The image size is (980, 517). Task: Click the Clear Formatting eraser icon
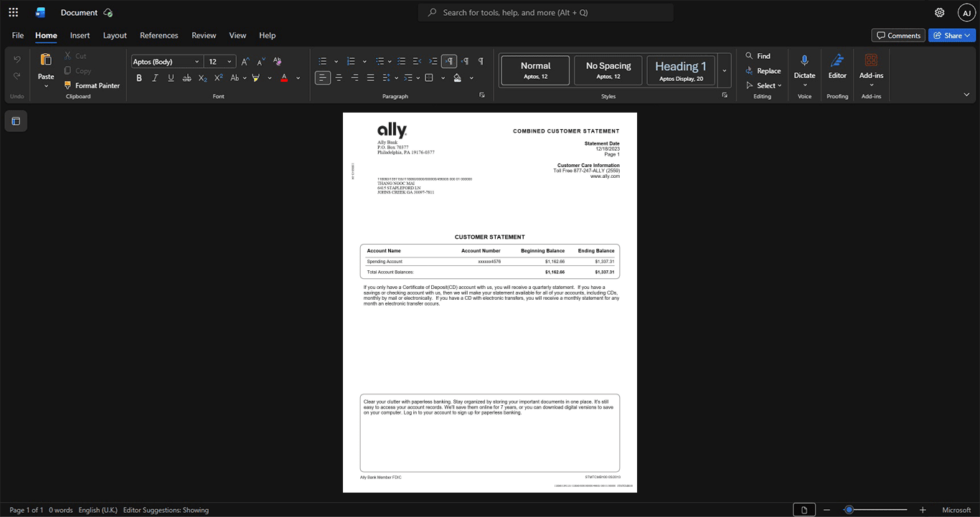click(x=277, y=62)
